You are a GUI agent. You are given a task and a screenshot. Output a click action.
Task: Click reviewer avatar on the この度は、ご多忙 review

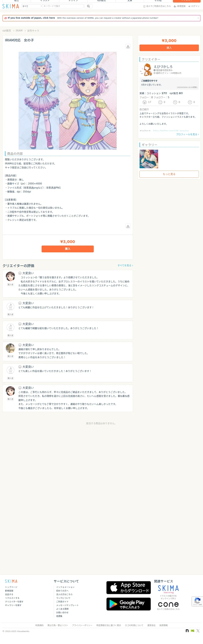[10, 391]
